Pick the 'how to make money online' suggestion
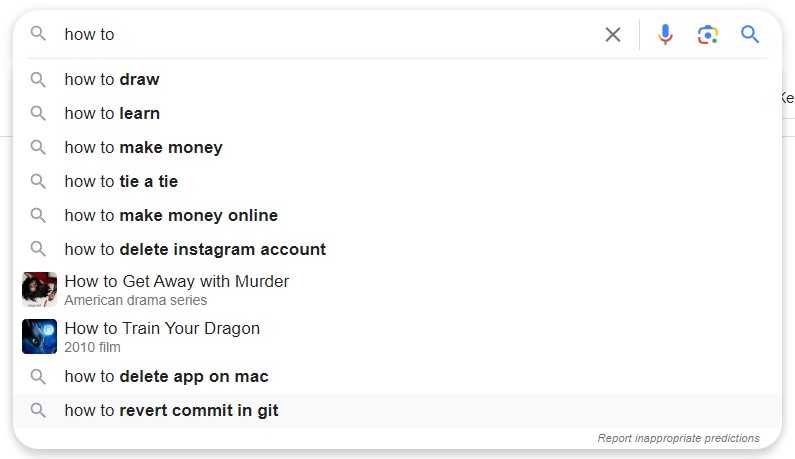 pos(397,216)
